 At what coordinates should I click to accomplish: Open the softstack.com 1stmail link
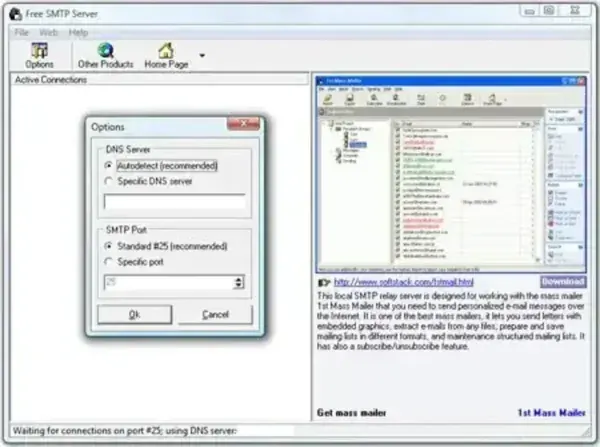404,282
